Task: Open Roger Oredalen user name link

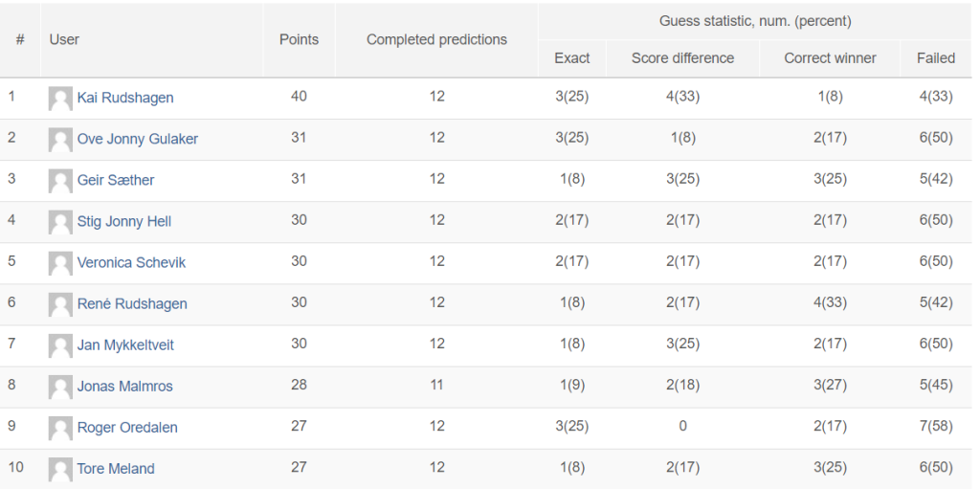Action: tap(127, 428)
